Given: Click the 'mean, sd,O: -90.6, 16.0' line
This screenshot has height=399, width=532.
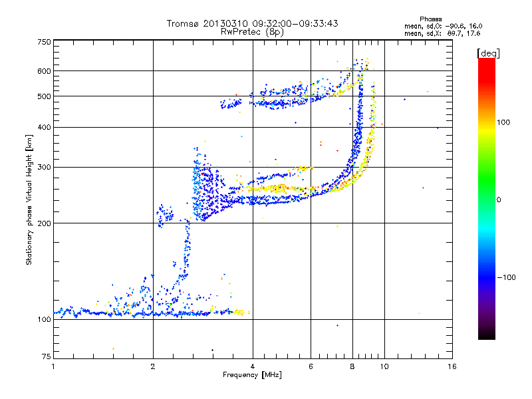Looking at the screenshot, I should click(443, 26).
